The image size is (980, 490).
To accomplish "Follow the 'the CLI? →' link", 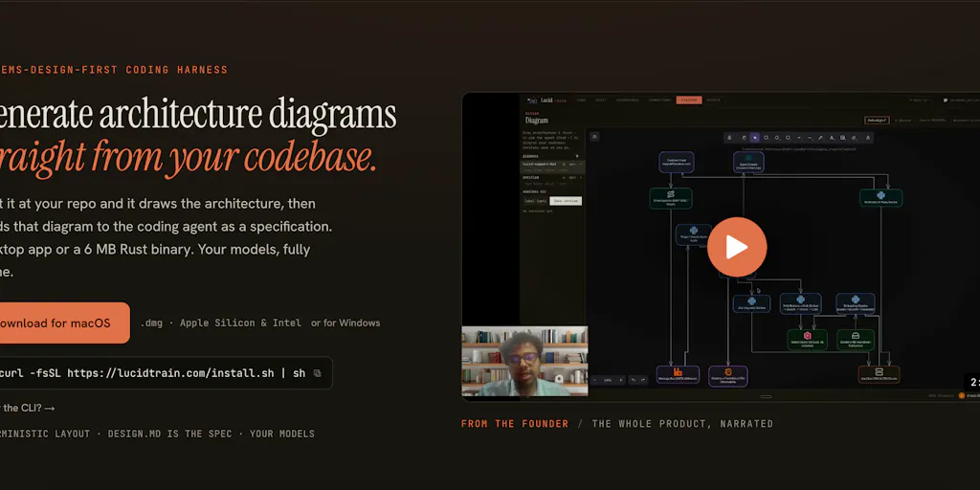I will pyautogui.click(x=30, y=408).
